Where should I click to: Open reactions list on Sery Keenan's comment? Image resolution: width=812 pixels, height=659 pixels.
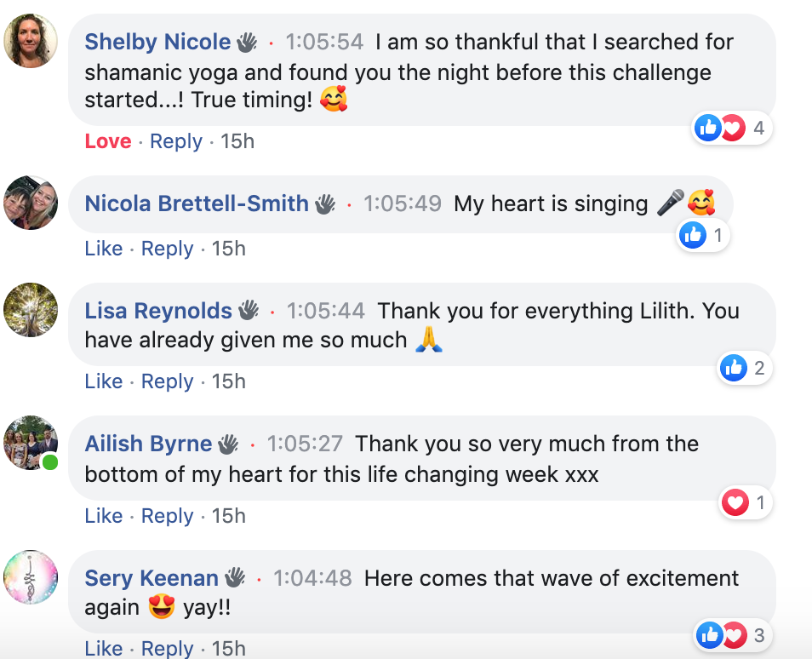pos(732,635)
